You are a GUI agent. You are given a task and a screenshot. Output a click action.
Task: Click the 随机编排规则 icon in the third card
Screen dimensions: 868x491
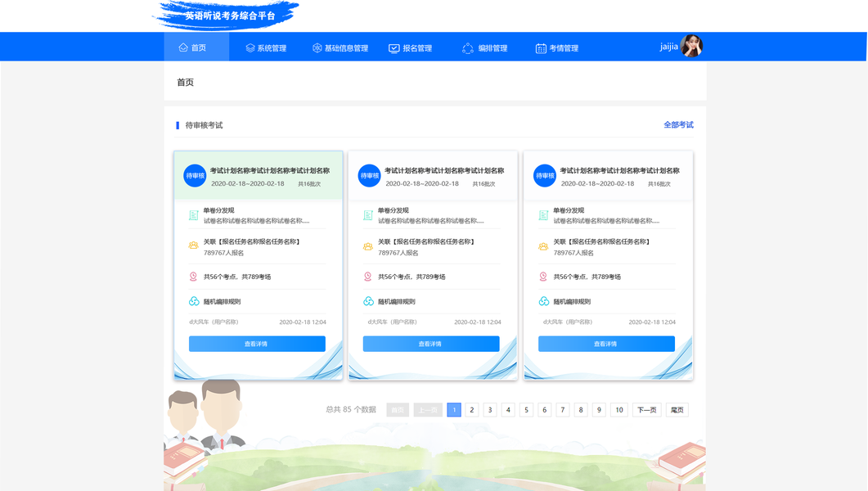pos(543,301)
